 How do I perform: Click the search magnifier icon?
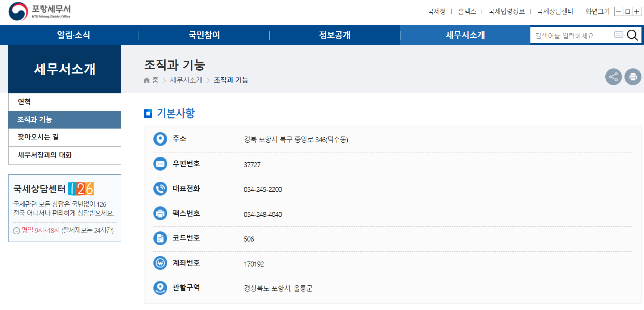632,35
